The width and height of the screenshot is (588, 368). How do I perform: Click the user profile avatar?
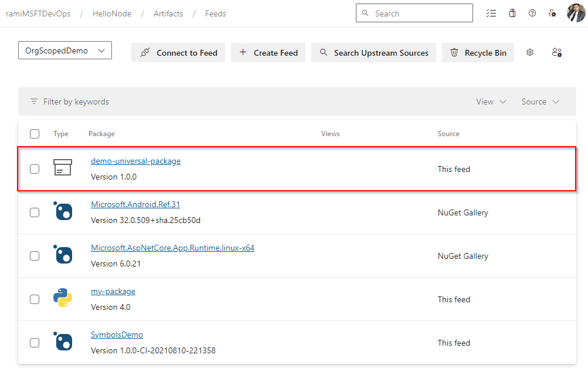pyautogui.click(x=576, y=13)
